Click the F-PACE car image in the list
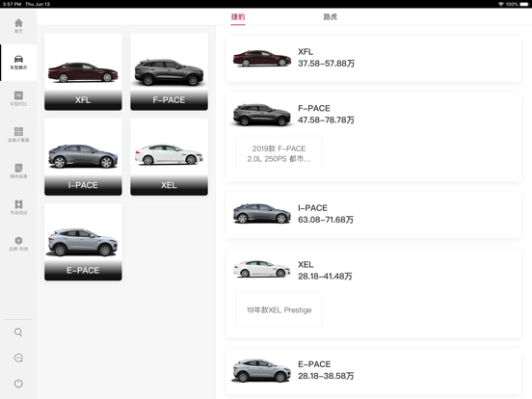This screenshot has height=399, width=532. click(x=261, y=115)
